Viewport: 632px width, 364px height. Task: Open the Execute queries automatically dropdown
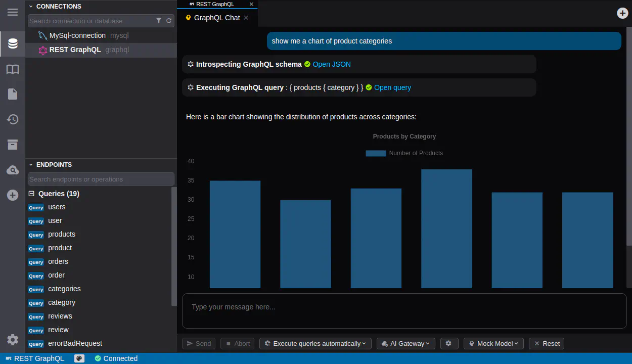click(x=315, y=343)
